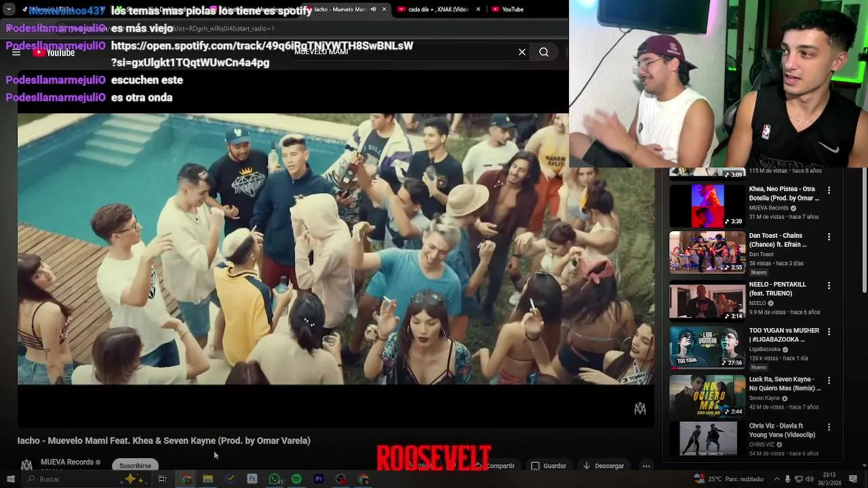
Task: Open Photoshop from the taskbar
Action: [x=252, y=479]
